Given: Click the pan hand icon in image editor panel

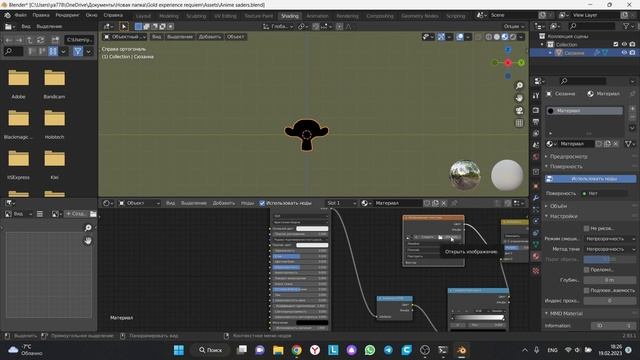Looking at the screenshot, I should 88,241.
